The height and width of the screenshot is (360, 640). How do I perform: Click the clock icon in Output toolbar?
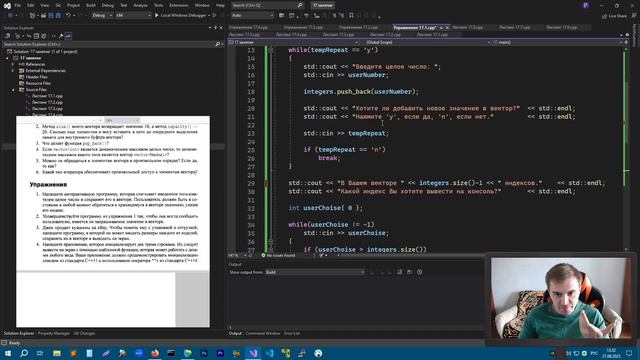(419, 272)
